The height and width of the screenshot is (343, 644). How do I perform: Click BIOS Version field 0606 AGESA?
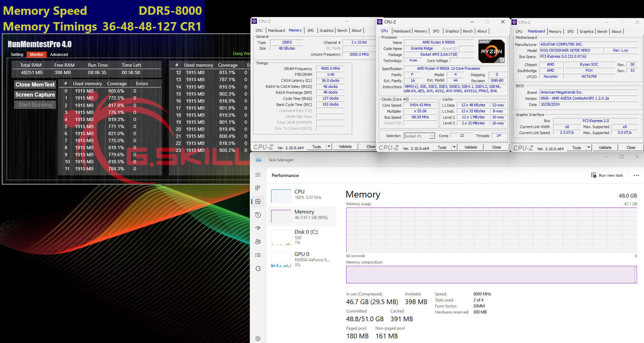(589, 99)
